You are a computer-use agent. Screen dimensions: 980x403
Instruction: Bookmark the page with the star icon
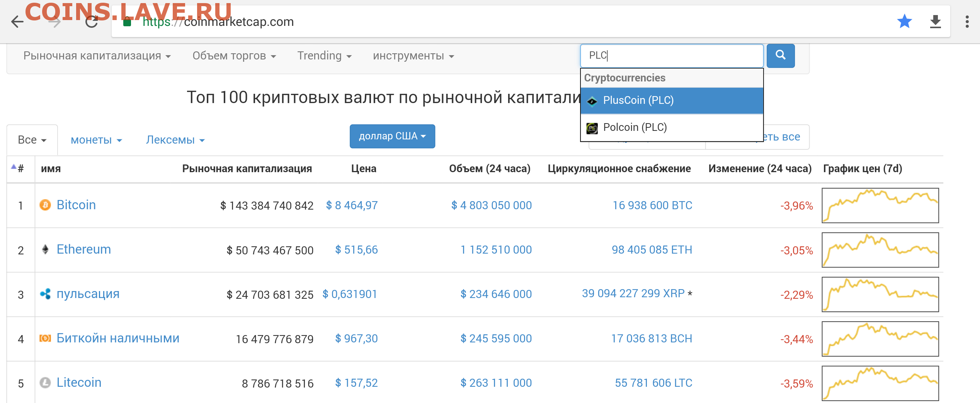pos(904,21)
